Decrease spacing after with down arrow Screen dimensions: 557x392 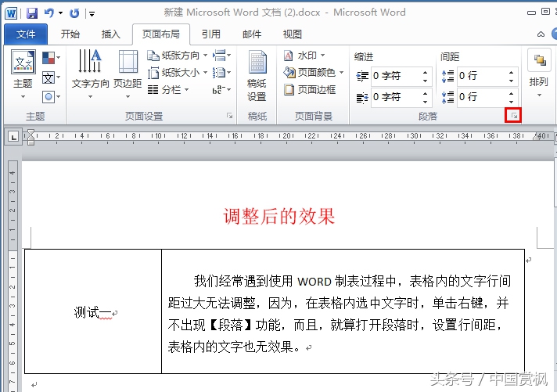(511, 102)
